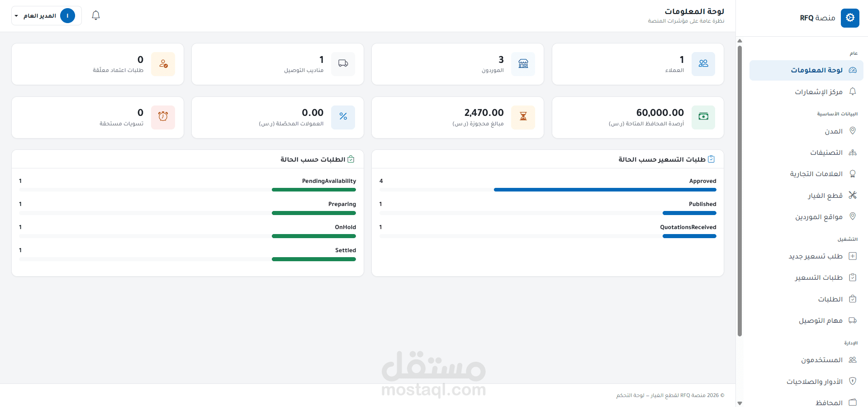The image size is (868, 407).
Task: Click the تسويات مستحقة alarm clock icon
Action: (x=163, y=117)
